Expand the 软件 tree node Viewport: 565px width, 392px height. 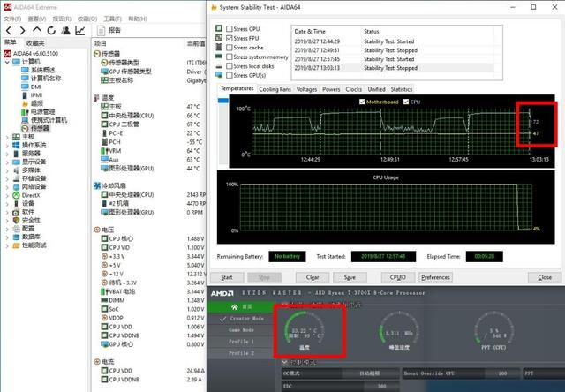tap(7, 212)
